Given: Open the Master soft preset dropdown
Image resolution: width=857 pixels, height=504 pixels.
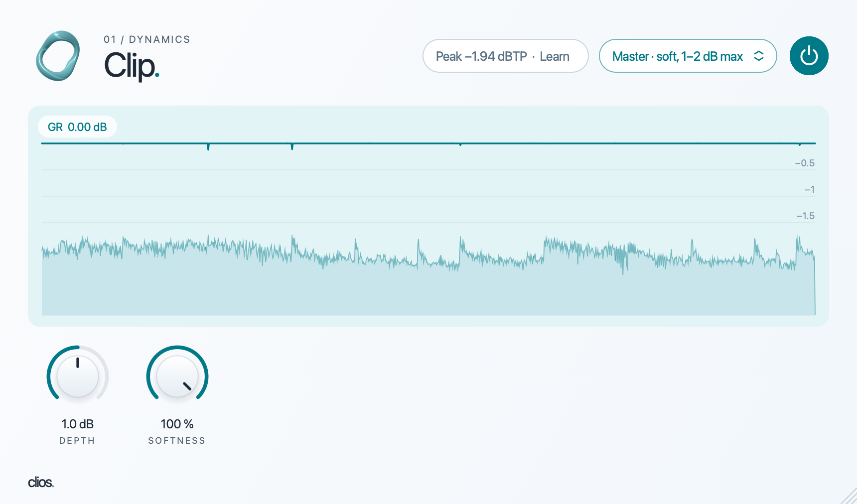Looking at the screenshot, I should (x=688, y=56).
